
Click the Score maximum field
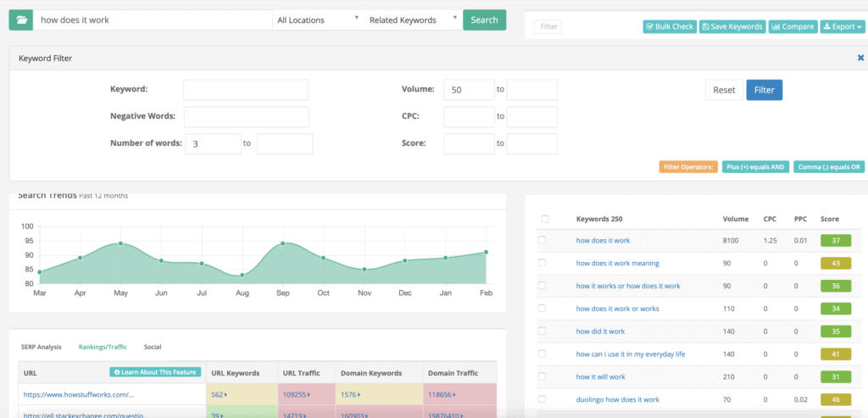tap(532, 144)
